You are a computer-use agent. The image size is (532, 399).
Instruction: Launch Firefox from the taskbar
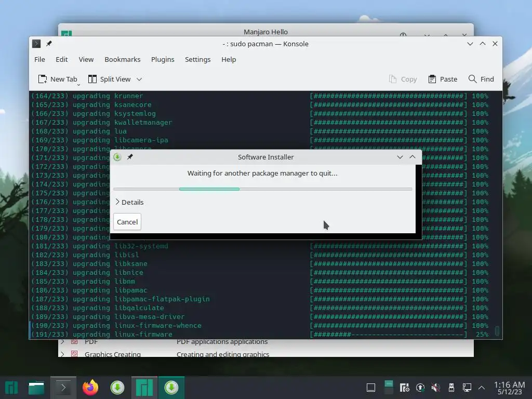coord(90,388)
